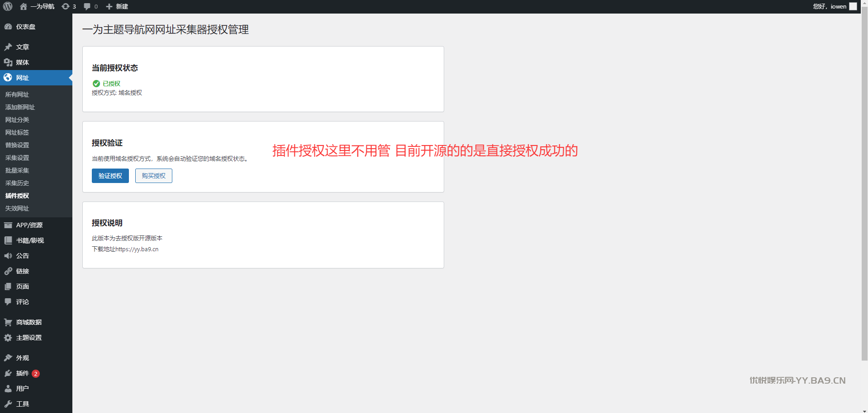Click the 新建 new content link

coord(117,6)
